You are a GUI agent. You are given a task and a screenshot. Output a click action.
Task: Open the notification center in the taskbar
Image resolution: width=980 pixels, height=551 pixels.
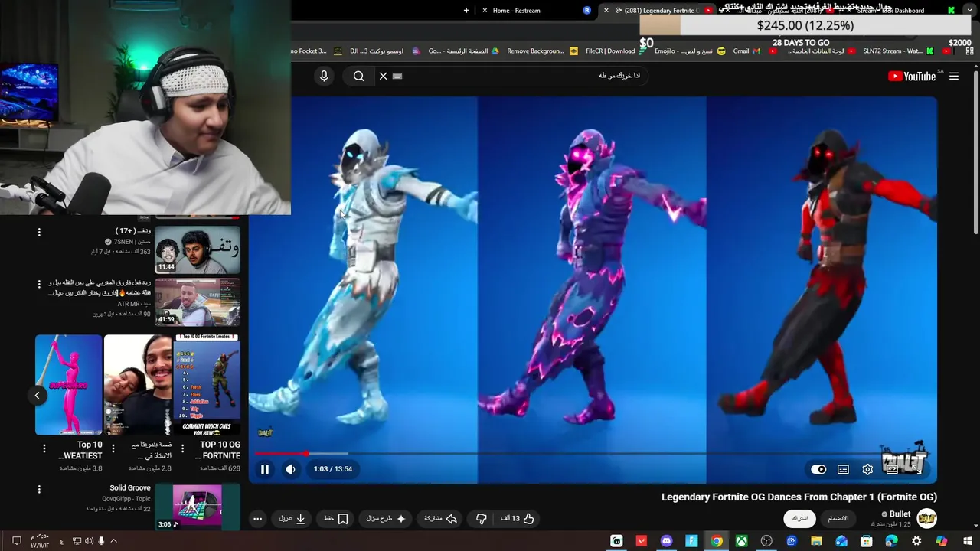point(16,541)
